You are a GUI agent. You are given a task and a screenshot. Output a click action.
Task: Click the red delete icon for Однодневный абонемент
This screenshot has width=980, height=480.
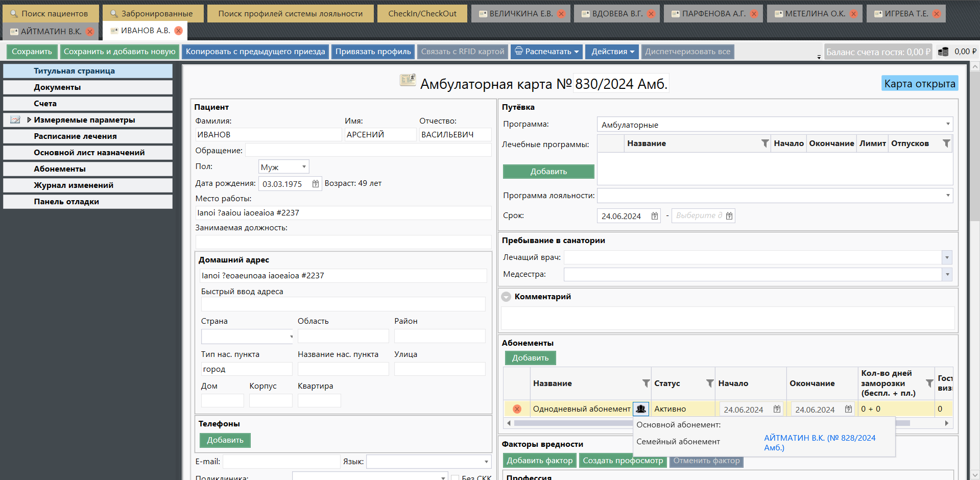(517, 409)
